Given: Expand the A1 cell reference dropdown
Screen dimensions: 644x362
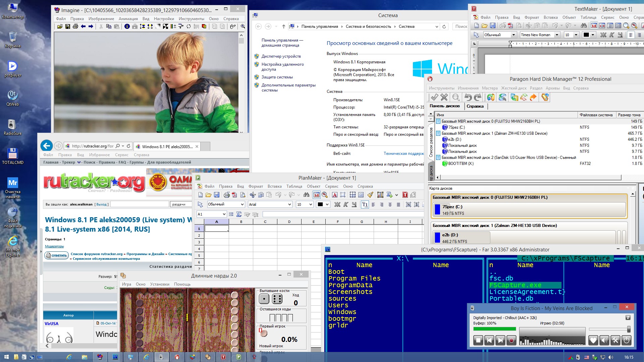Looking at the screenshot, I should [224, 214].
